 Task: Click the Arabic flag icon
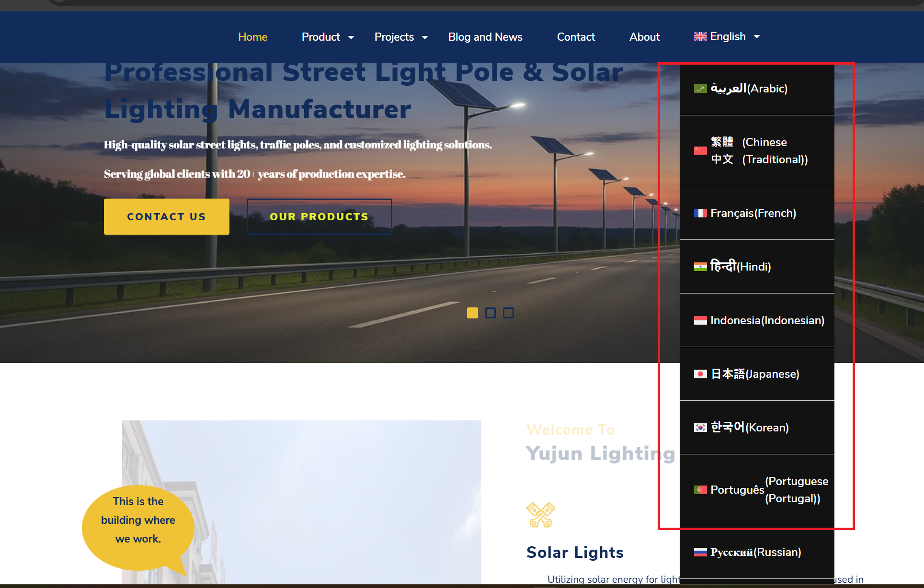700,89
